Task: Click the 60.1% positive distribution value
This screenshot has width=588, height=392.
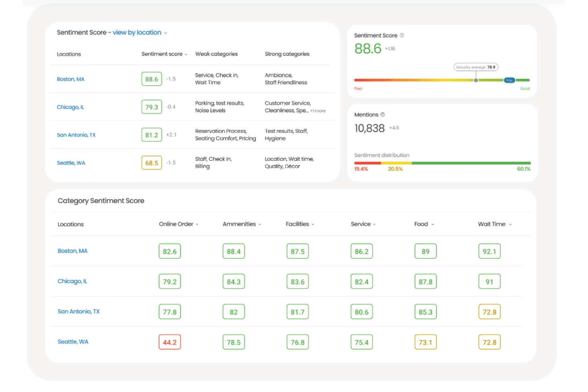Action: tap(524, 169)
